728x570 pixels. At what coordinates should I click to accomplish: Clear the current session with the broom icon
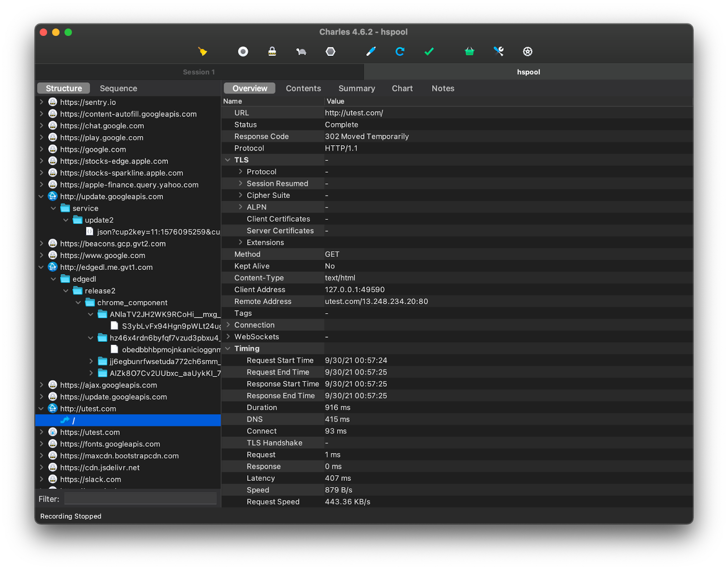[203, 51]
